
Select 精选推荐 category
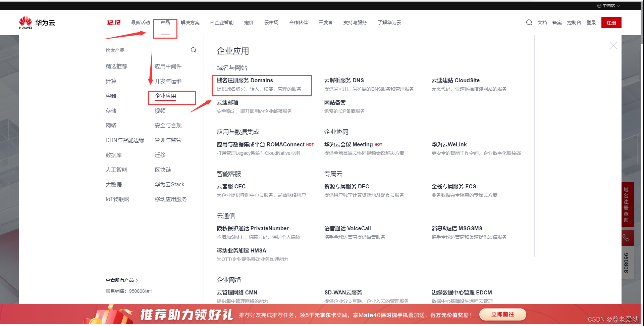[x=116, y=66]
